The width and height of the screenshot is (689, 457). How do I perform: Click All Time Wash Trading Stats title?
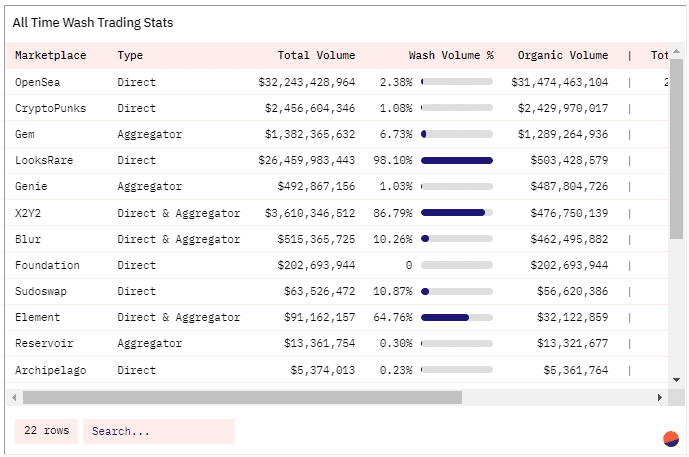click(93, 22)
